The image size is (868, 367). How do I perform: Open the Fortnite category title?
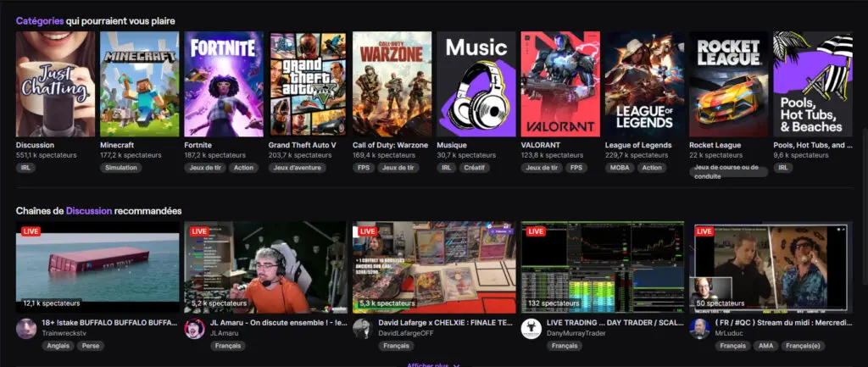[198, 145]
